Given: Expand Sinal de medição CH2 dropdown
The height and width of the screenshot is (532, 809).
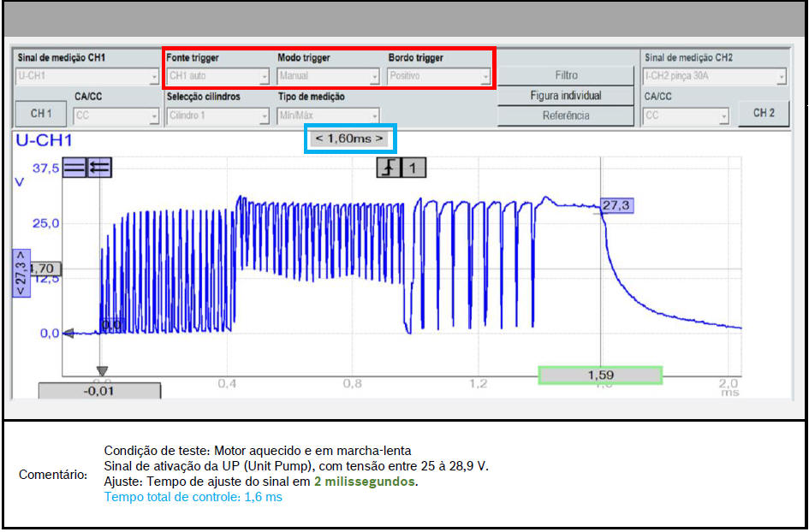Looking at the screenshot, I should [714, 77].
